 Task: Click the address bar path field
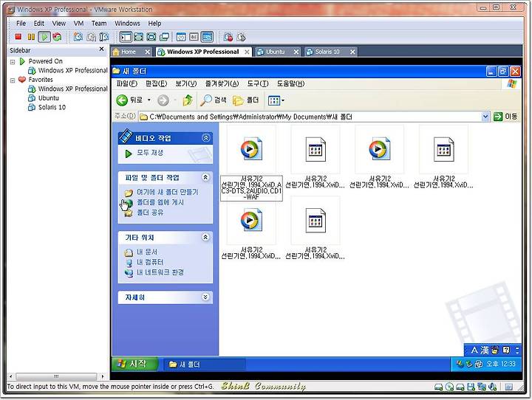click(x=310, y=117)
